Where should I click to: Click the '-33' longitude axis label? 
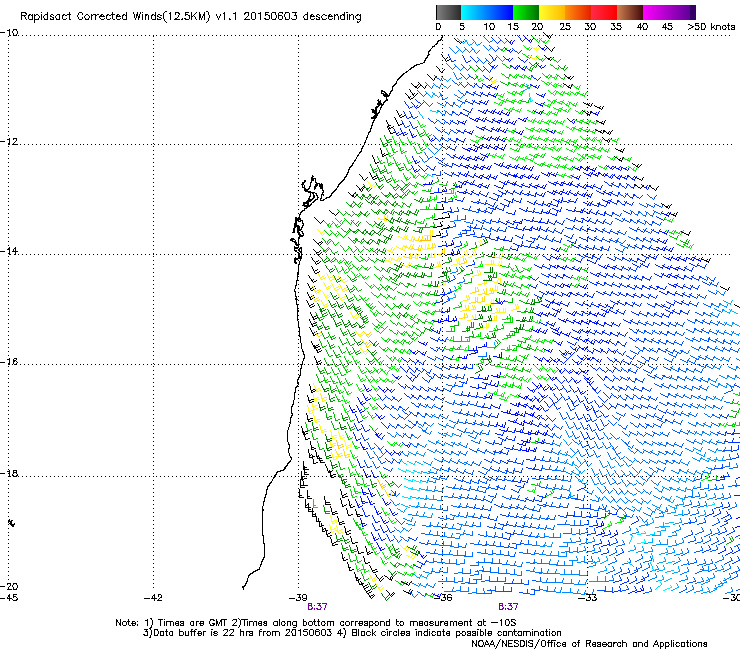click(x=588, y=598)
